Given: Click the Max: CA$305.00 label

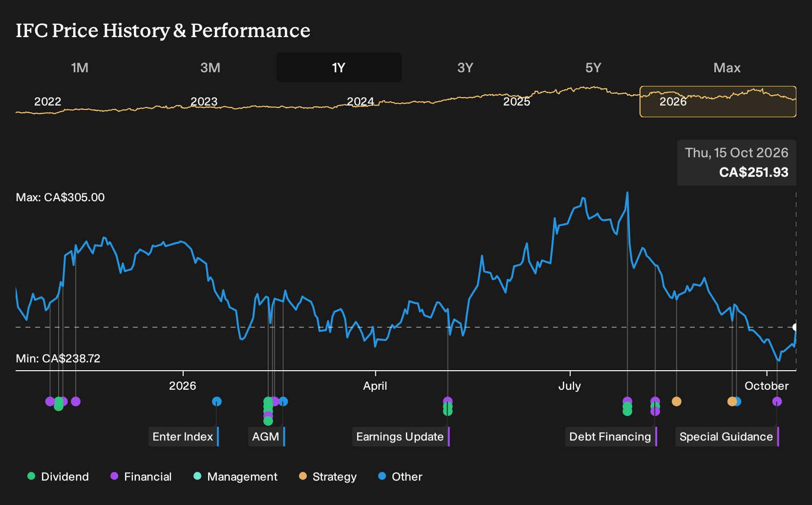Looking at the screenshot, I should [60, 197].
